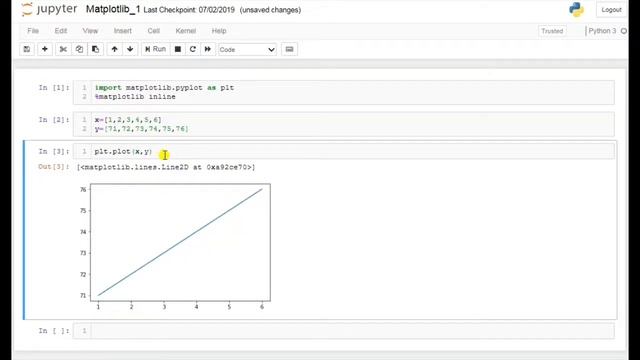640x360 pixels.
Task: Open the Help menu
Action: pos(219,31)
